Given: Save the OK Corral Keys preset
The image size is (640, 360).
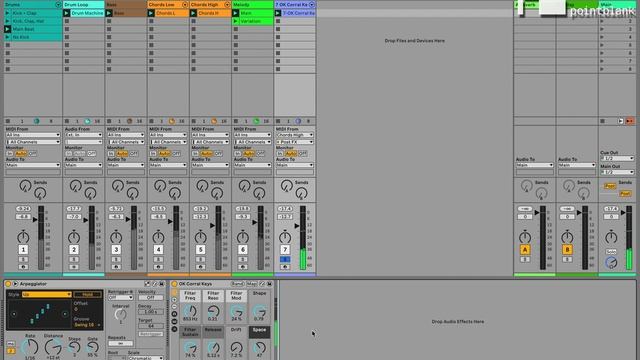Looking at the screenshot, I should [x=269, y=284].
